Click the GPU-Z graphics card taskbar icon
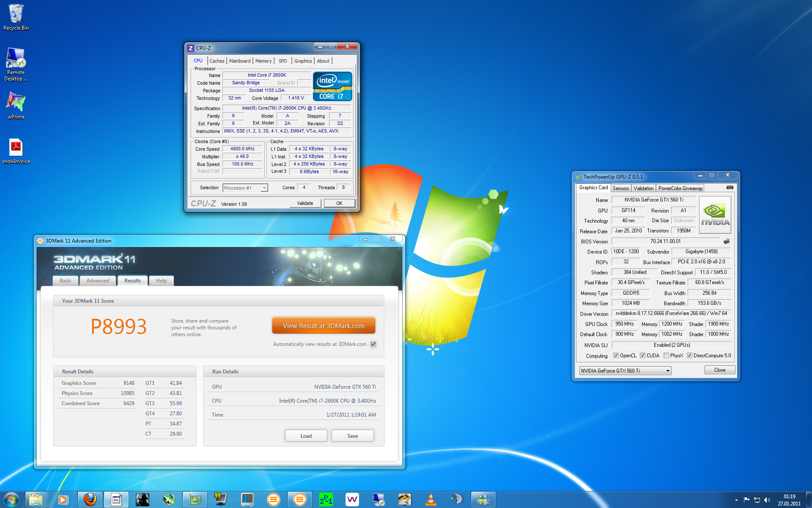This screenshot has width=812, height=508. [x=195, y=500]
